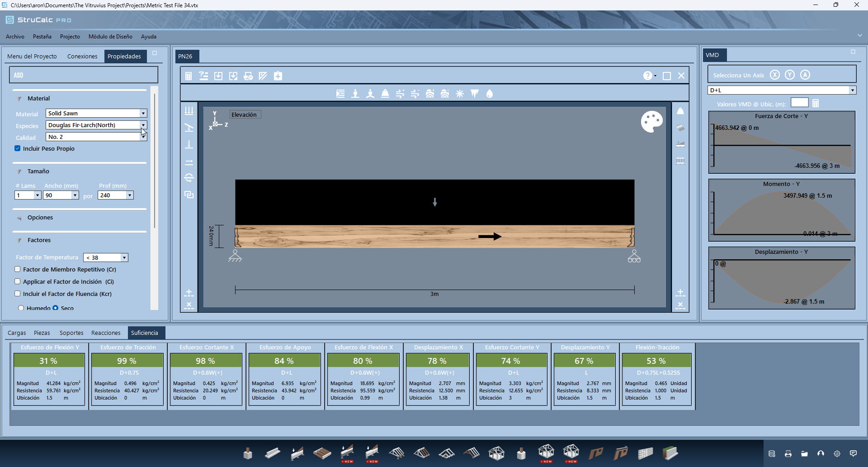Click the water drop load icon
Screen dimensions: 868x467
tap(490, 94)
